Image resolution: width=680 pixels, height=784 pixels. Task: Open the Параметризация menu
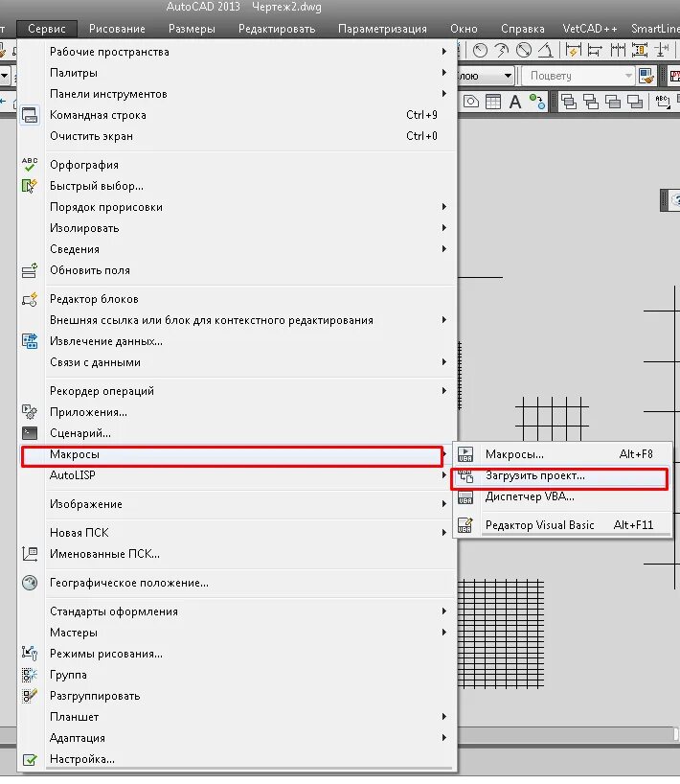coord(383,29)
